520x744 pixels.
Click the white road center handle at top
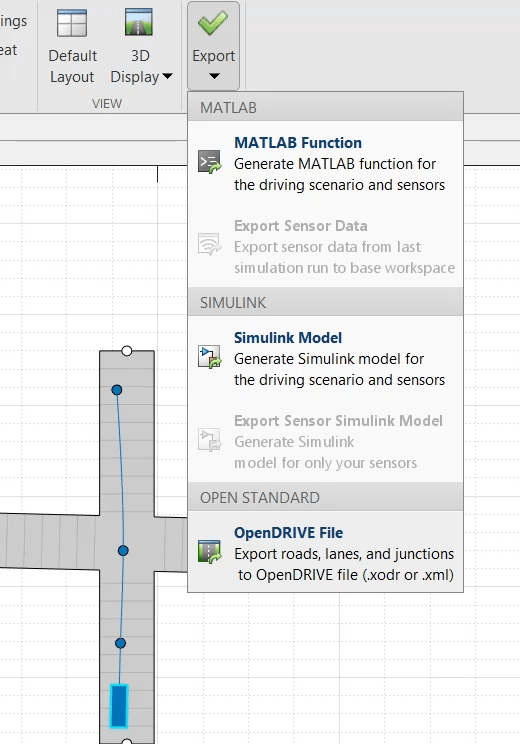(127, 351)
